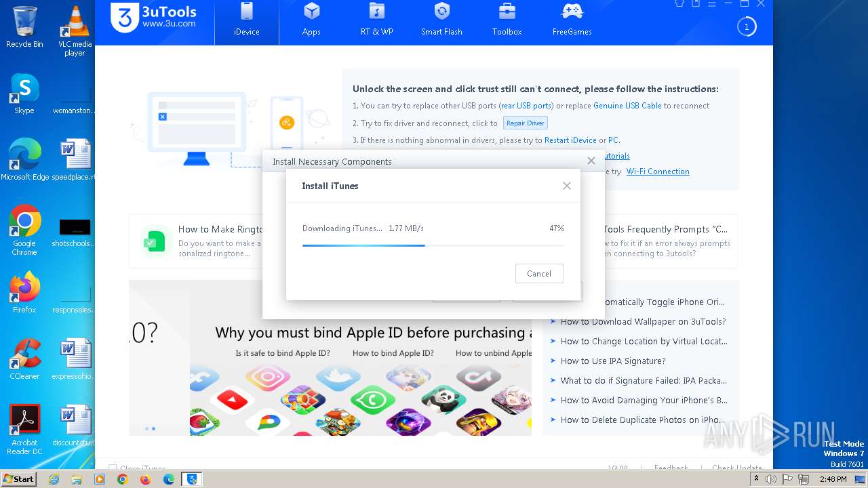This screenshot has width=868, height=488.
Task: Open the expressohio Word document on desktop
Action: coord(75,359)
